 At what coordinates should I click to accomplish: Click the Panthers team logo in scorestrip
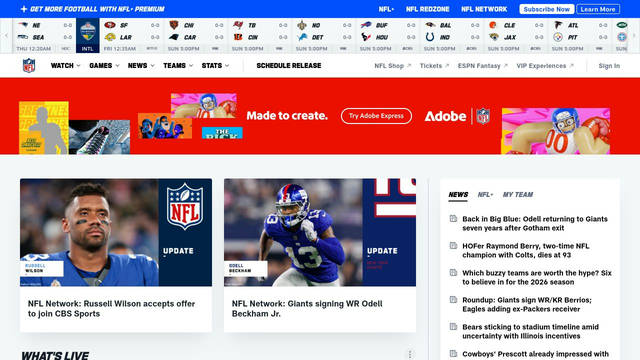click(174, 37)
